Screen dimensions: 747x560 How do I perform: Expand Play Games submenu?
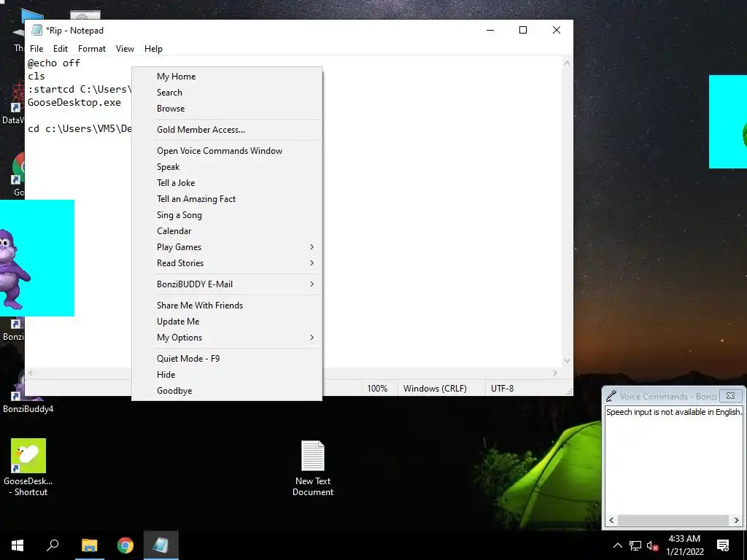tap(227, 247)
